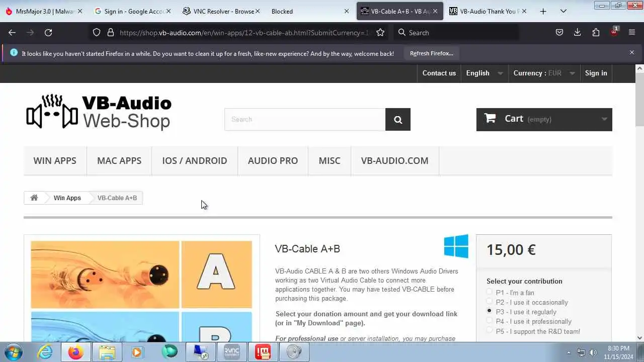Expand the Cart (empty) dropdown

tap(544, 119)
